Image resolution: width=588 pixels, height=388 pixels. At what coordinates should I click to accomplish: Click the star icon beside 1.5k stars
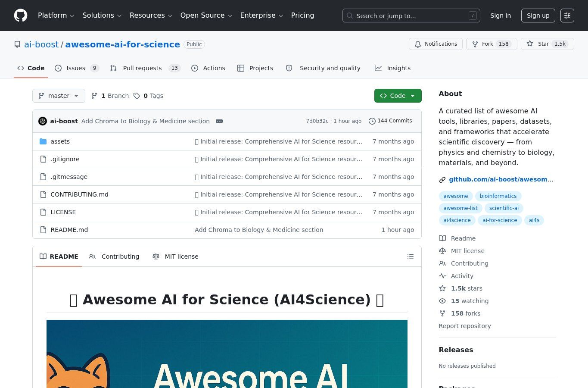tap(442, 288)
